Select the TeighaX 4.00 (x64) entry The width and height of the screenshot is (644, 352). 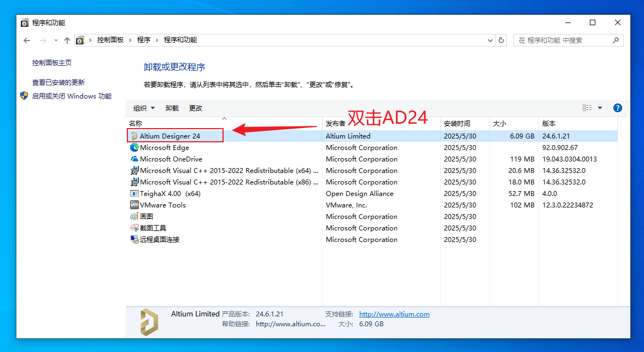click(170, 193)
